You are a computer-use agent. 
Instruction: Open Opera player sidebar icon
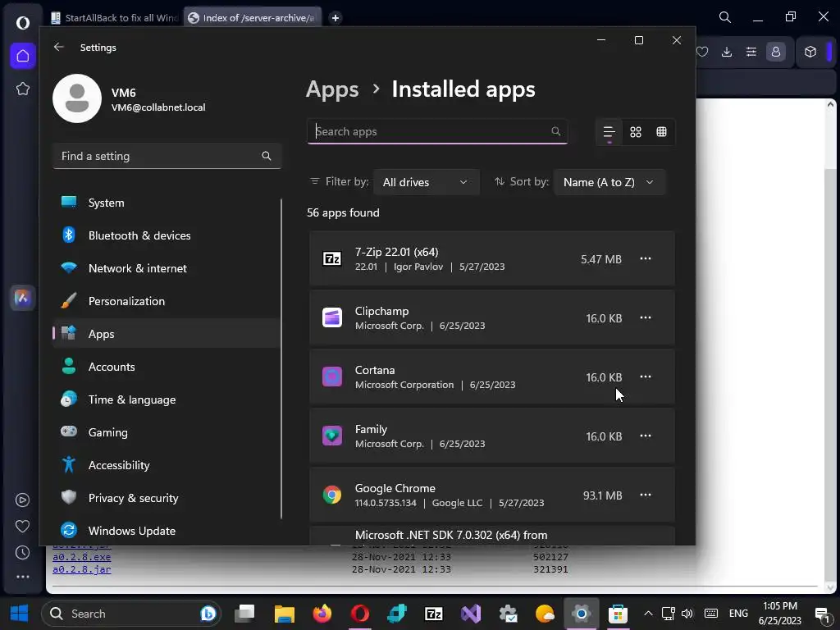22,500
